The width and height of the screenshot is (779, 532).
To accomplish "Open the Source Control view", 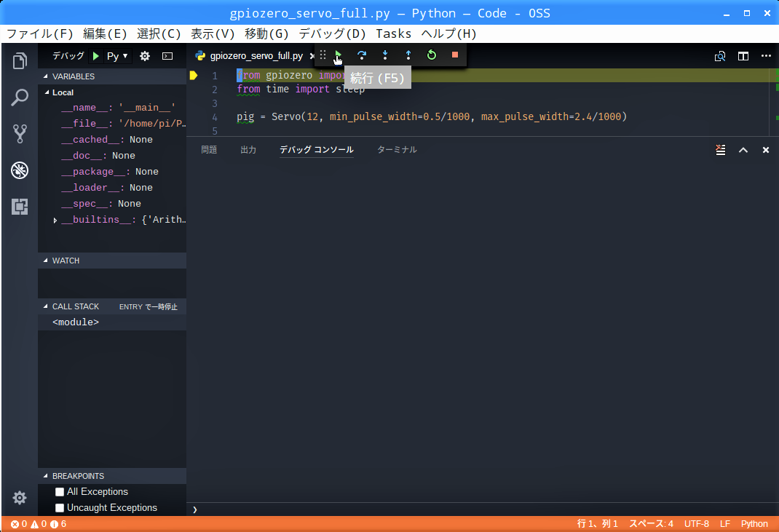I will tap(20, 134).
